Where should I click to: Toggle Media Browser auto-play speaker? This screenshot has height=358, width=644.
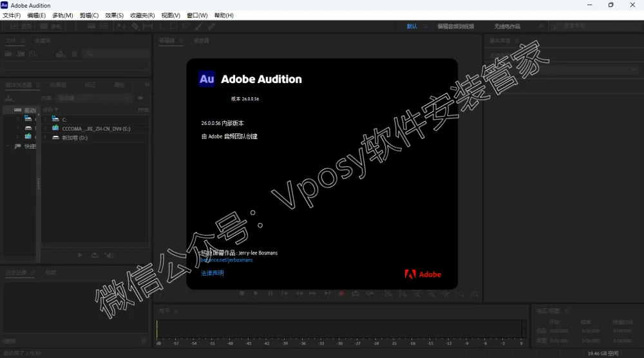pos(108,256)
